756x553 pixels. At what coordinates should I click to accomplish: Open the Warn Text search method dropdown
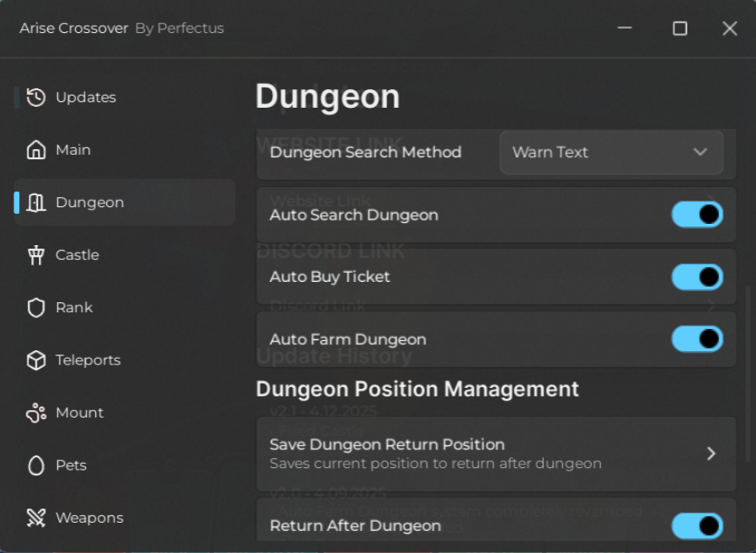point(611,152)
